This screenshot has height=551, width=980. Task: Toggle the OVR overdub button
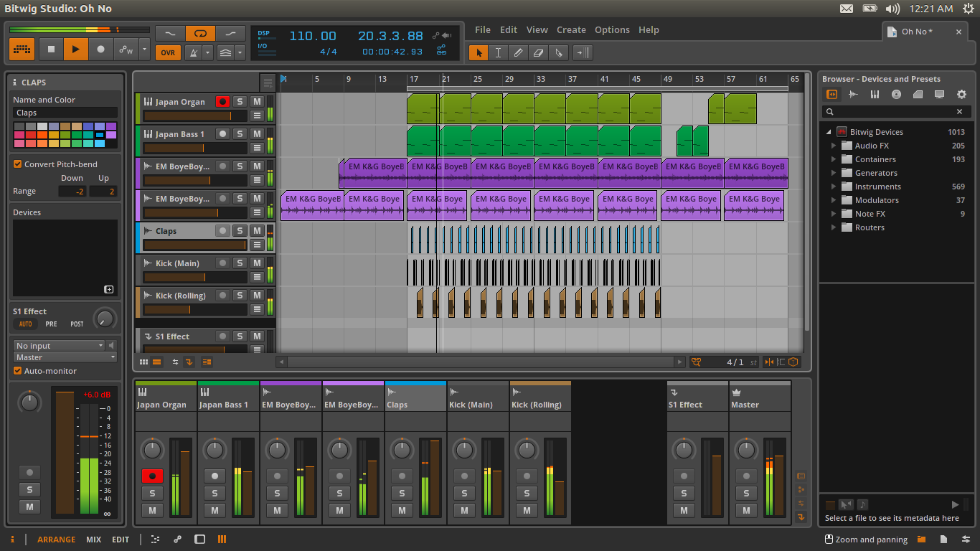point(168,52)
